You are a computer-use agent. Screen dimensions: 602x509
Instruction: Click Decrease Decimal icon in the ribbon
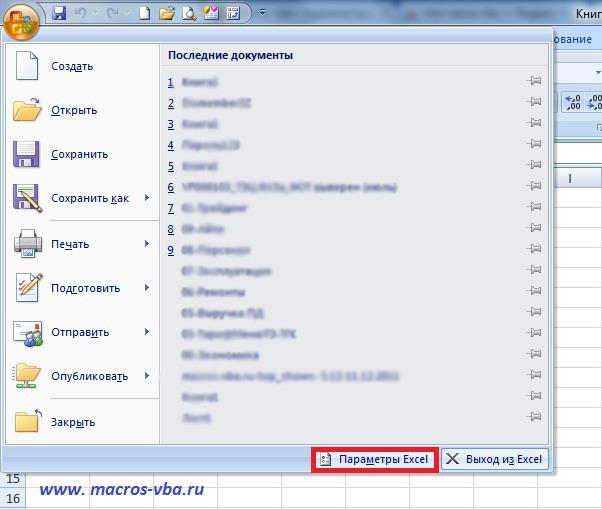(594, 102)
